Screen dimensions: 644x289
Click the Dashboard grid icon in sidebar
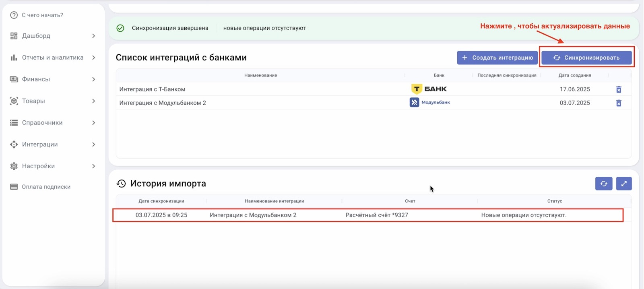(x=14, y=36)
